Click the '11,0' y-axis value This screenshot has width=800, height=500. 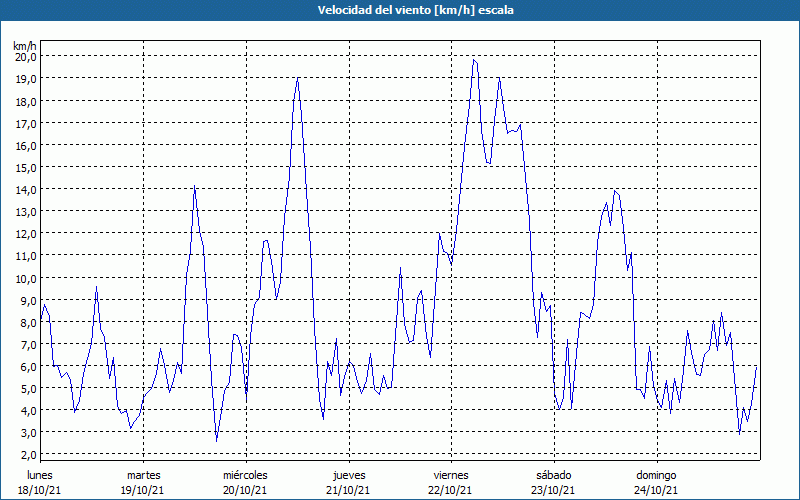point(26,256)
